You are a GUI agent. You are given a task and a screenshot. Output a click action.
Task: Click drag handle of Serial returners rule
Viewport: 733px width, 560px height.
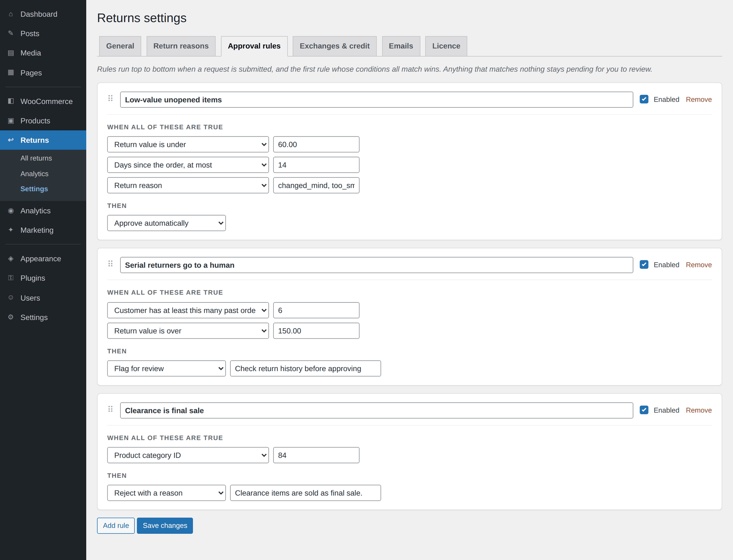coord(110,264)
